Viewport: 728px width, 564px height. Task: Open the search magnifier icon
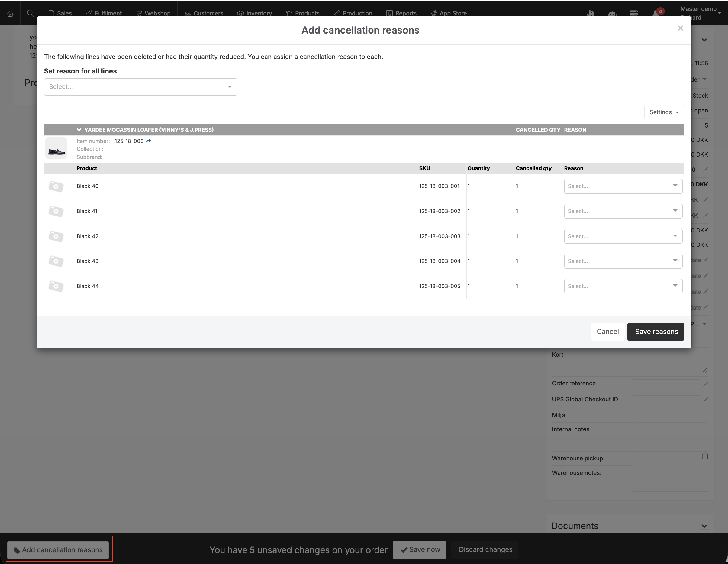coord(30,13)
